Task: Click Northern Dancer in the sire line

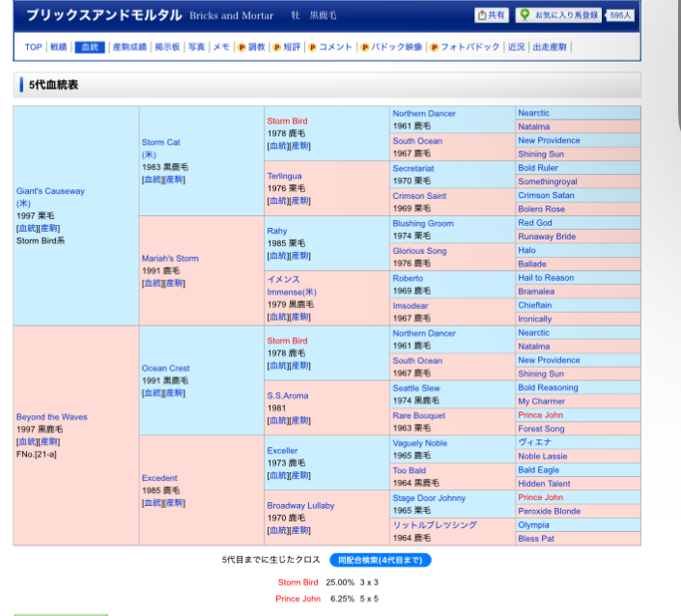Action: tap(424, 113)
